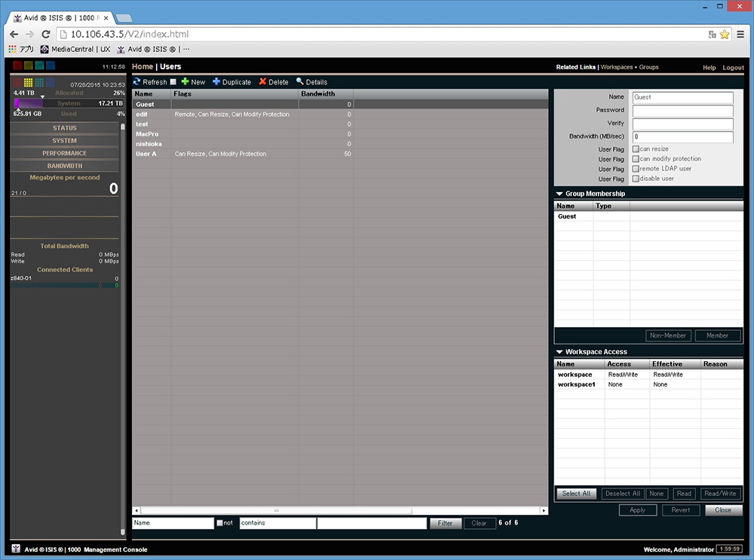Screen dimensions: 754x560
Task: Collapse the Group Membership section
Action: pos(559,194)
